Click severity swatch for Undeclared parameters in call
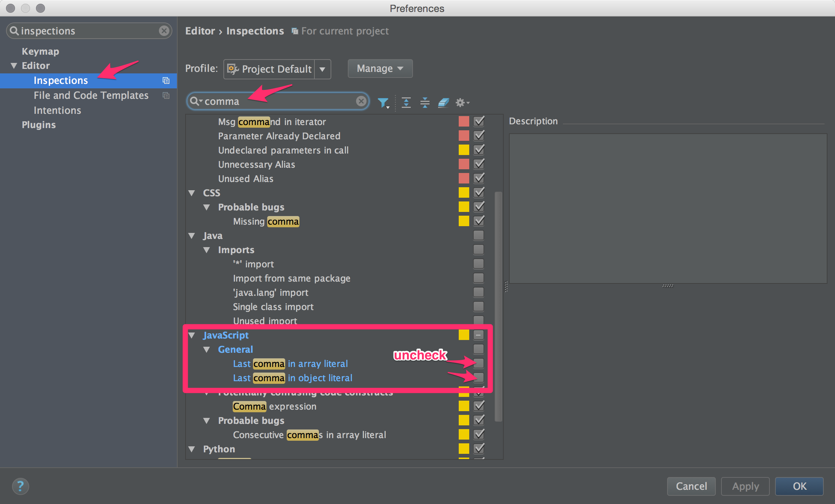The width and height of the screenshot is (835, 504). coord(464,150)
